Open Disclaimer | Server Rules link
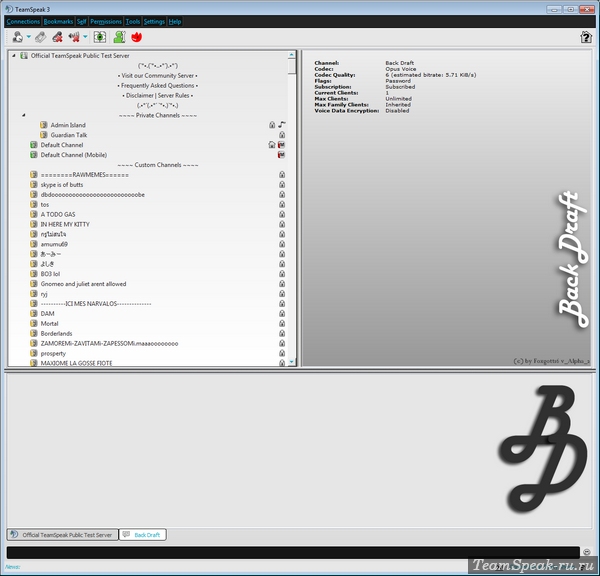Screen dimensions: 600x576 (x=158, y=96)
